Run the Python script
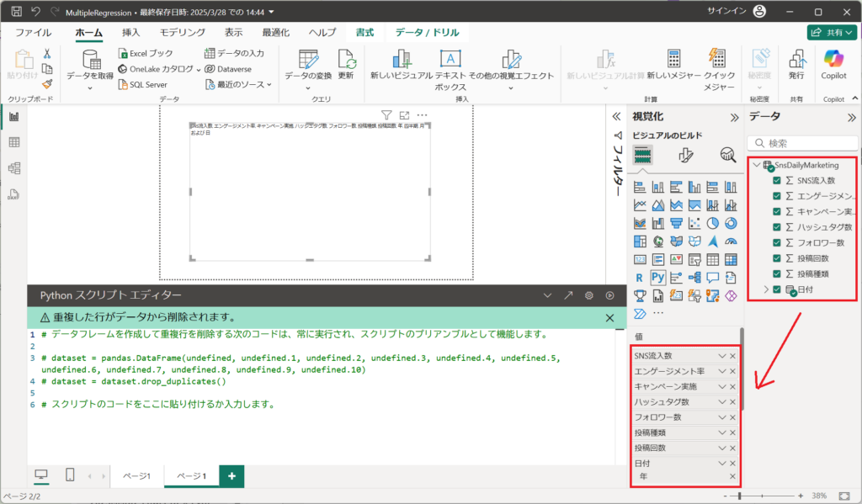Screen dimensions: 862x504 tap(609, 295)
